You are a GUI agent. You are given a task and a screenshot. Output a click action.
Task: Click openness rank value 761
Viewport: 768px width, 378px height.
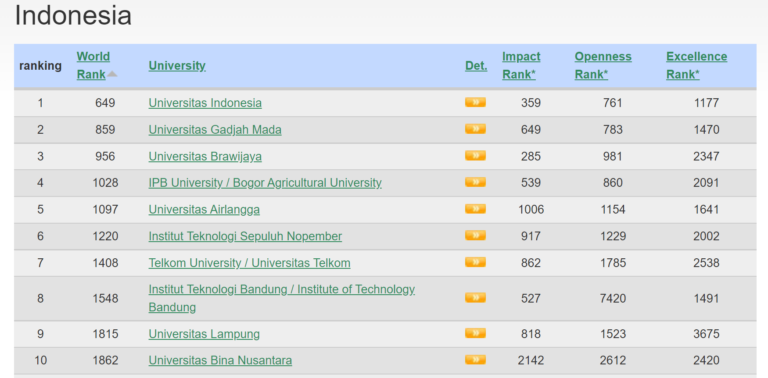613,103
